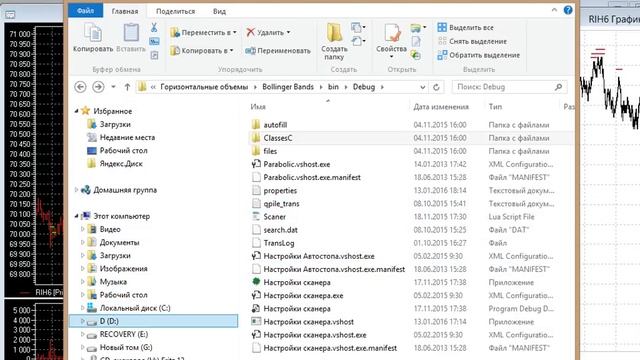Screen dimensions: 640x360
Task: Select the ClassesC folder
Action: [278, 138]
